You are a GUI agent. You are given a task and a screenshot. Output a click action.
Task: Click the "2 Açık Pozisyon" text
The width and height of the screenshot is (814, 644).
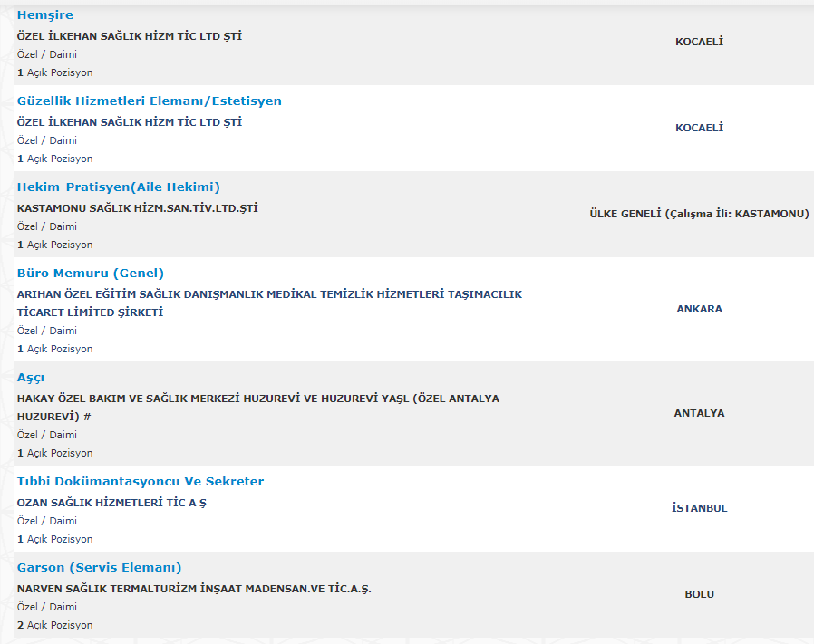click(54, 625)
